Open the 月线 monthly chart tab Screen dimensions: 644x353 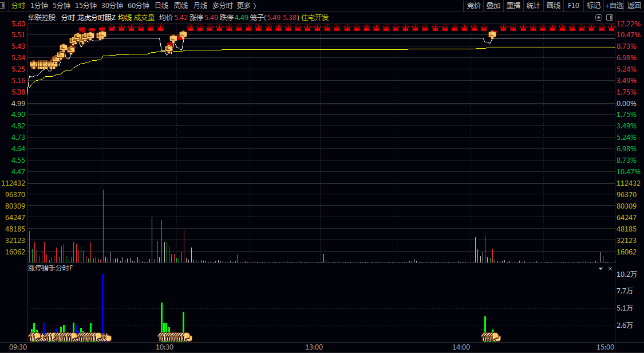tap(200, 5)
